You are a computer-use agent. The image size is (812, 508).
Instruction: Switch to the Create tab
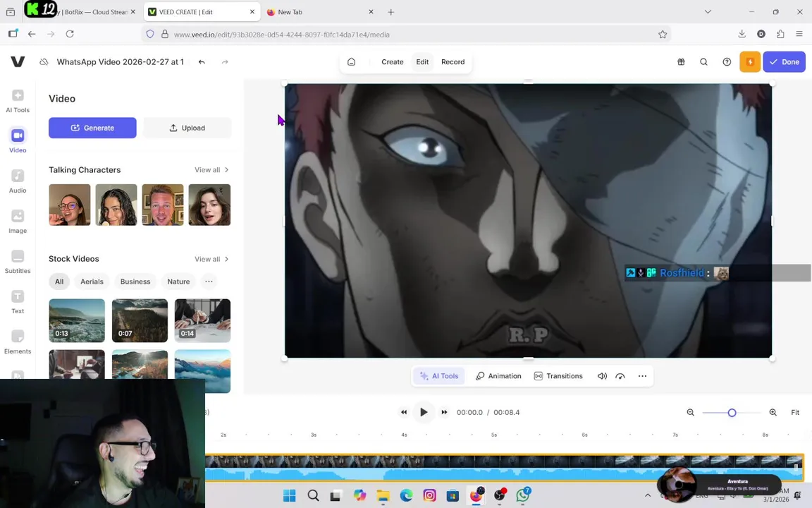tap(392, 61)
